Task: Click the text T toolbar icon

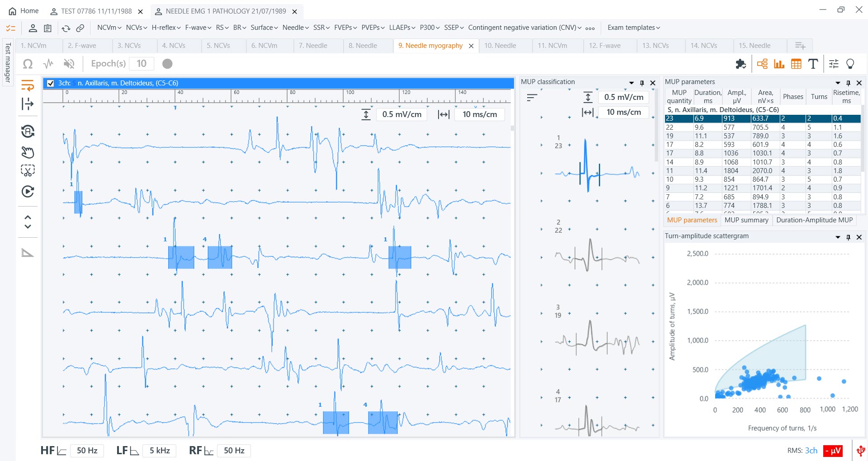Action: [813, 64]
